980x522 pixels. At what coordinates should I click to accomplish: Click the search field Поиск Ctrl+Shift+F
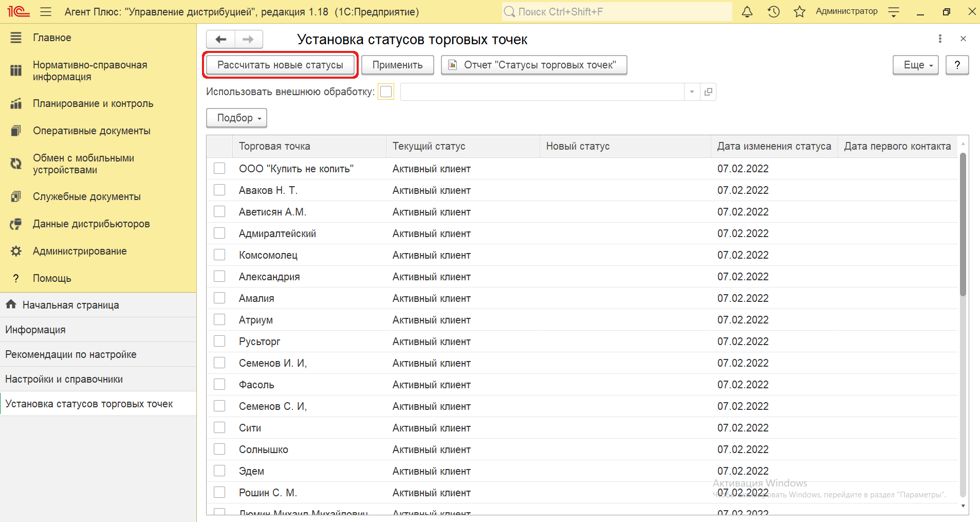617,12
